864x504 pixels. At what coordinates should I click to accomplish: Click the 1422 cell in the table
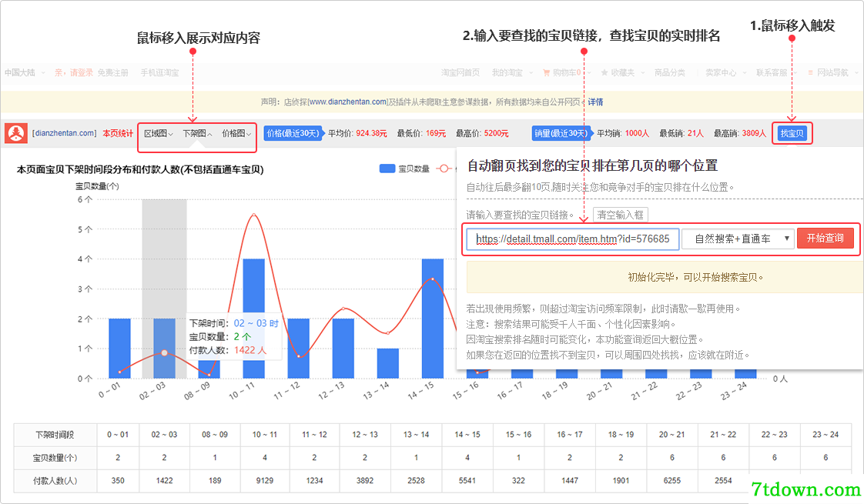pos(164,481)
